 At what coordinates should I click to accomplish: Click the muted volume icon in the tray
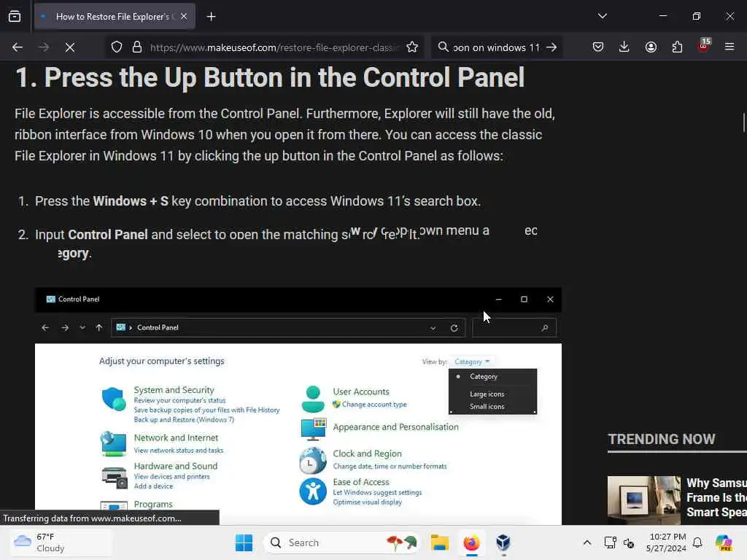(629, 542)
